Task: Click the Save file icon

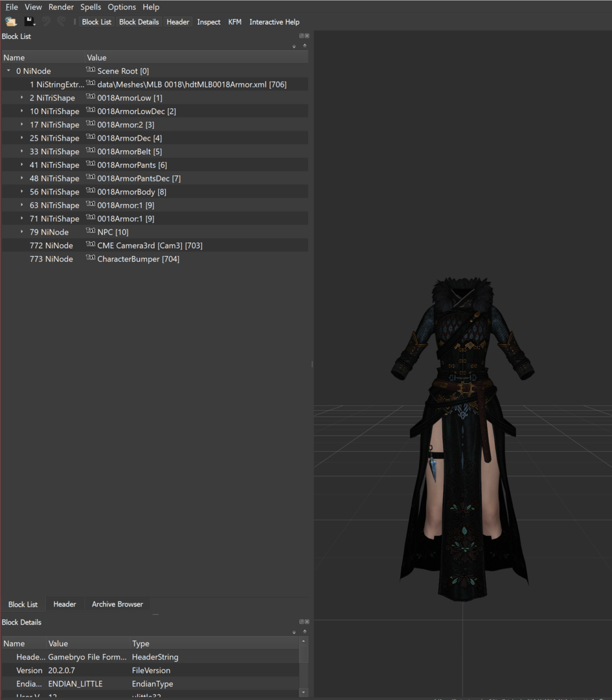Action: 29,21
